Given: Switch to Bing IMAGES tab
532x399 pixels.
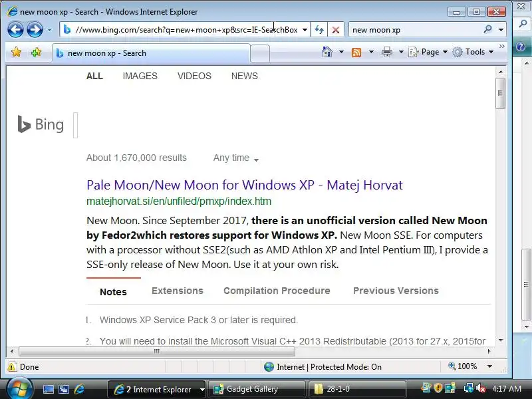Looking at the screenshot, I should pyautogui.click(x=140, y=76).
